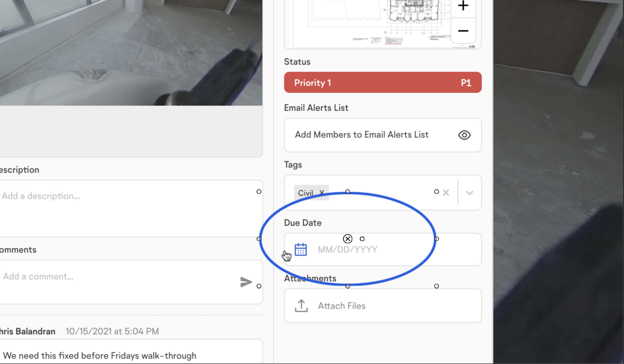Clear all tags using the X icon
The width and height of the screenshot is (624, 364).
[x=446, y=192]
